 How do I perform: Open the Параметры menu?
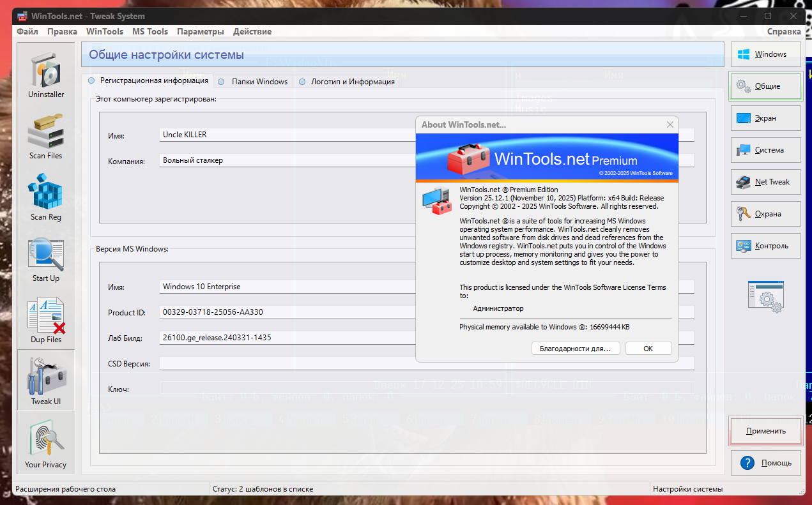click(201, 31)
